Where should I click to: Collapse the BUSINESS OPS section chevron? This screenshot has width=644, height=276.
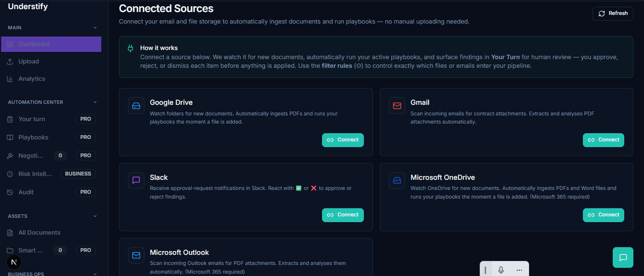(x=95, y=274)
